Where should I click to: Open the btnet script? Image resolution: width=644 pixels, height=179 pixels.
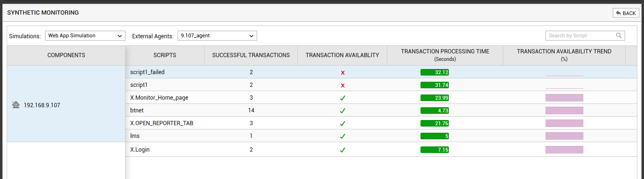tap(137, 111)
